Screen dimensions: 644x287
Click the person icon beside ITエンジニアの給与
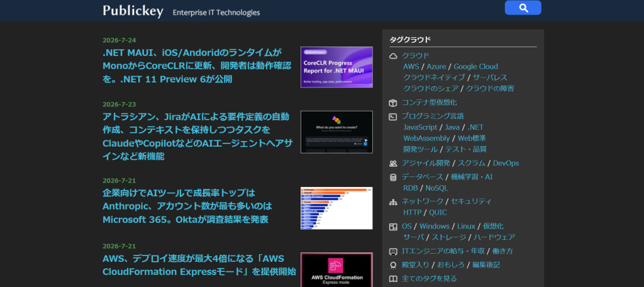click(x=393, y=251)
